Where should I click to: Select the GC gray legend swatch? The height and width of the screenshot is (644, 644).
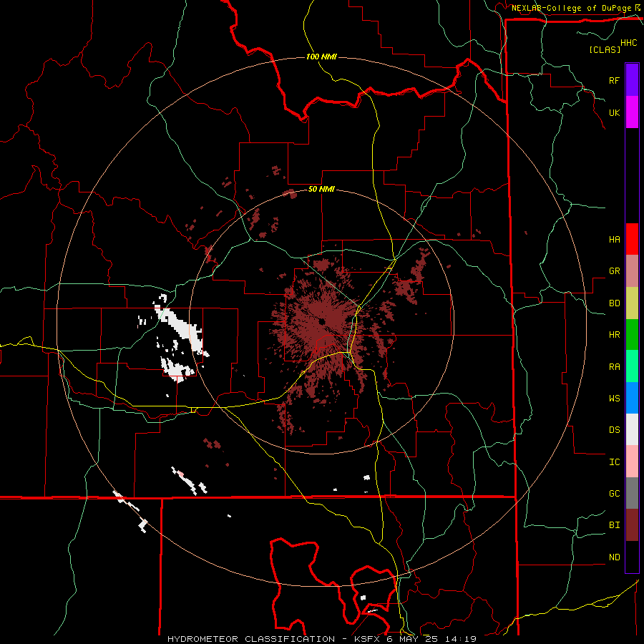pos(632,493)
